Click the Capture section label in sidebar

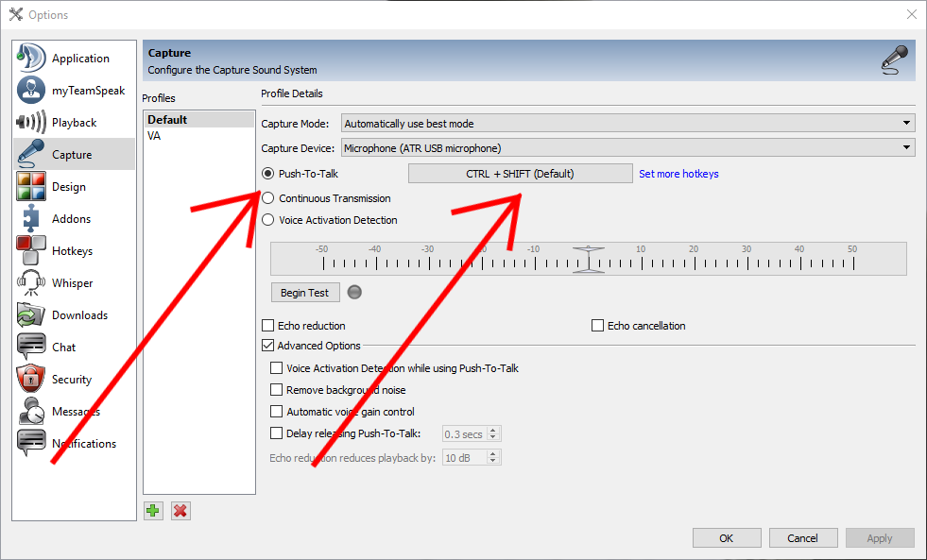[72, 155]
